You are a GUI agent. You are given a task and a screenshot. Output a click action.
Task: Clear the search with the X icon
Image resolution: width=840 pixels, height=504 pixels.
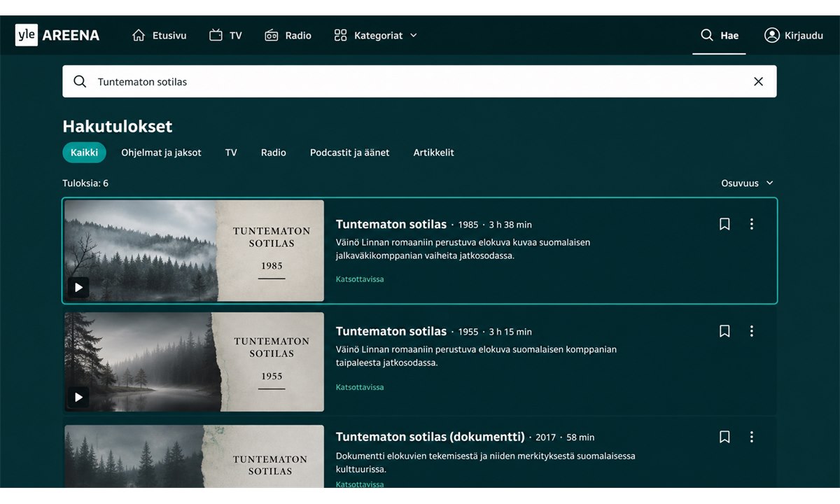click(x=758, y=81)
